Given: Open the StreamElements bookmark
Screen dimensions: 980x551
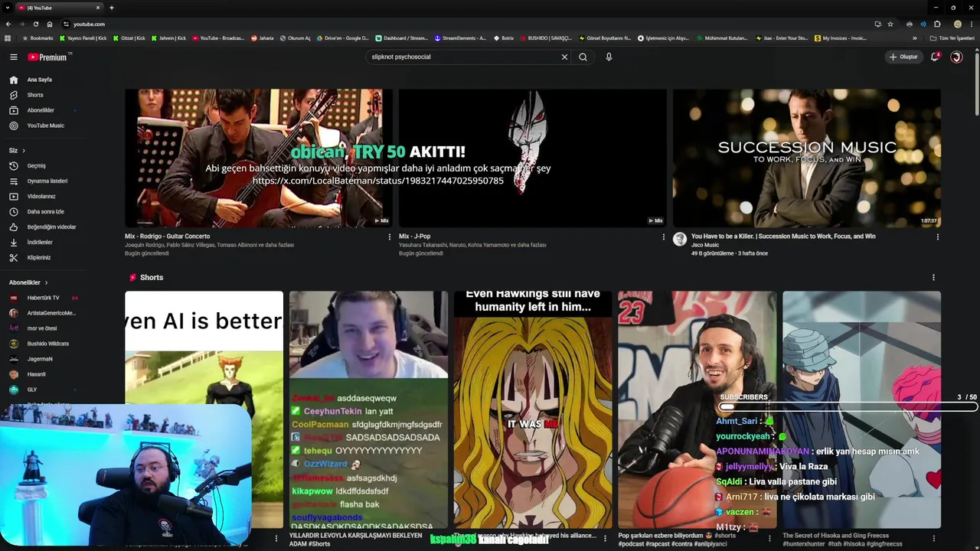Looking at the screenshot, I should tap(459, 37).
